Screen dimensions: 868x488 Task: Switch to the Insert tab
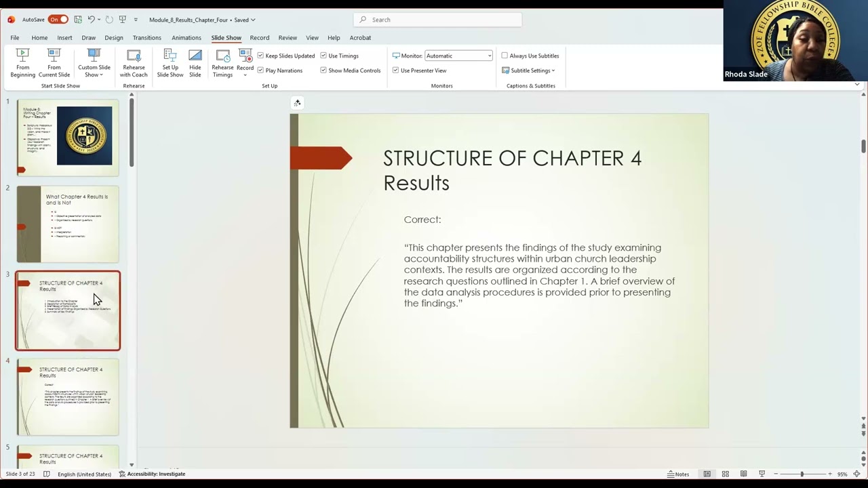pos(64,38)
